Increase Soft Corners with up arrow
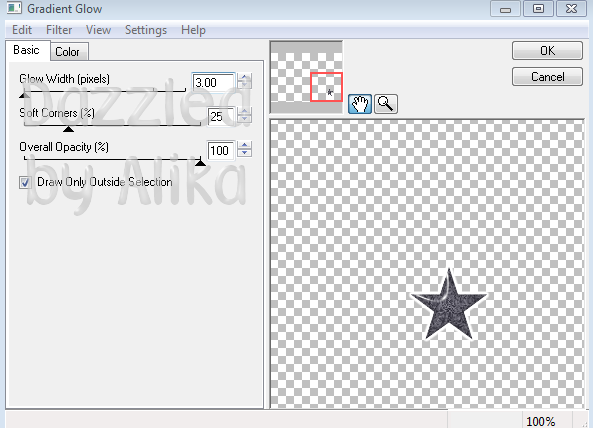 (245, 112)
